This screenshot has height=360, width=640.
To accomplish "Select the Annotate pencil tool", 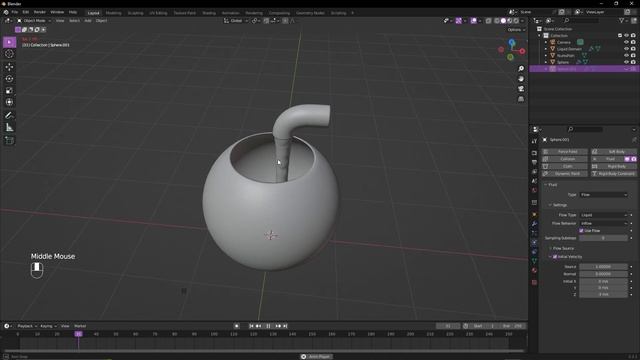I will (x=9, y=116).
